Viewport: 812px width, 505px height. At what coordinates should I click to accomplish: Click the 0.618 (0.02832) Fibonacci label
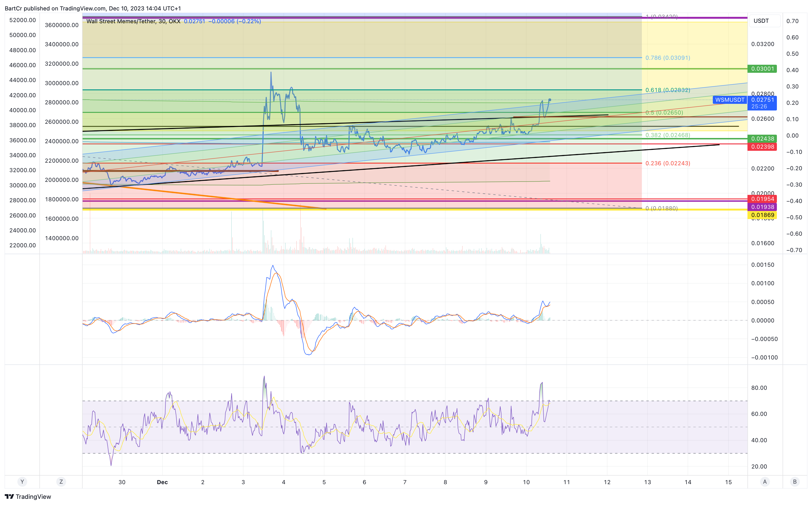[x=667, y=90]
